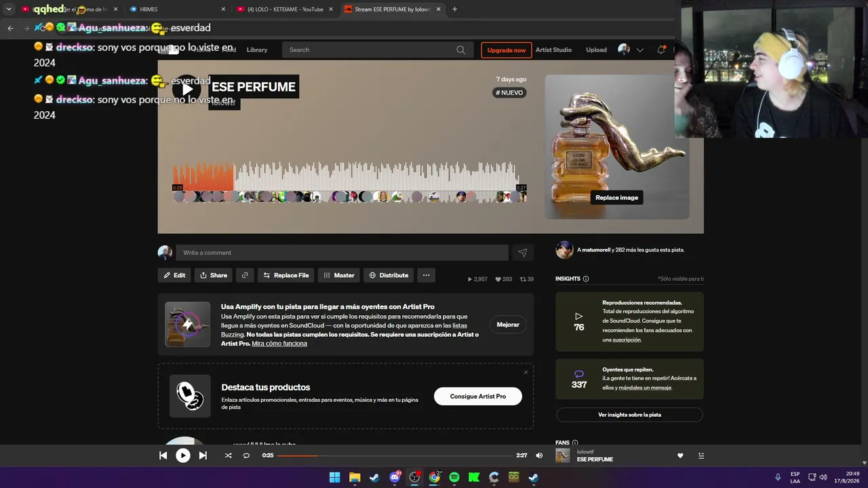
Task: Seek in the orange waveform of the track
Action: point(203,178)
